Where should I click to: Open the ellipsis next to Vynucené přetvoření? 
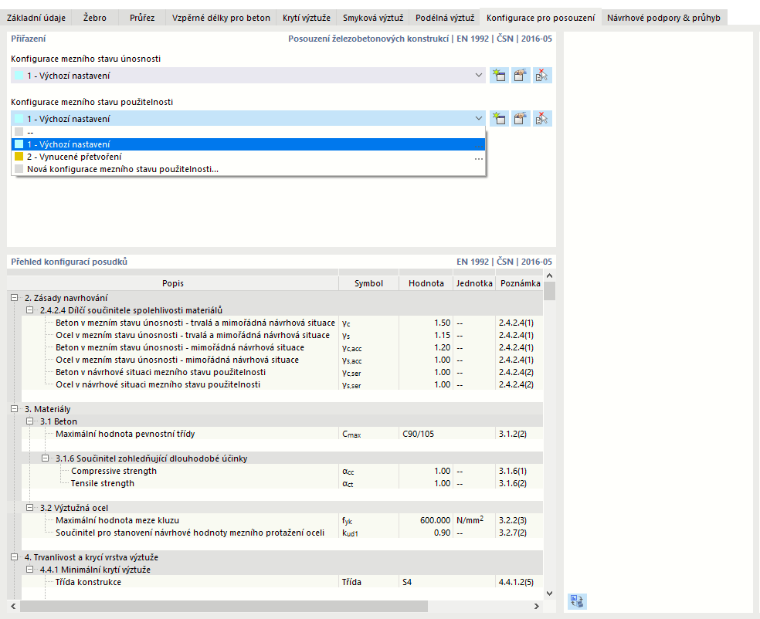coord(478,158)
